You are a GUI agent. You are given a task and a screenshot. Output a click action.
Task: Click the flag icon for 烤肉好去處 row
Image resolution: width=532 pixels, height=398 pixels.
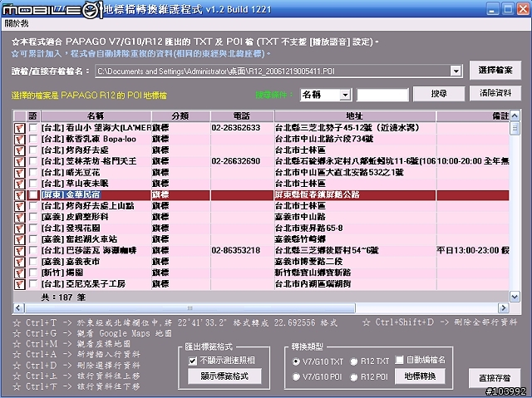20,150
